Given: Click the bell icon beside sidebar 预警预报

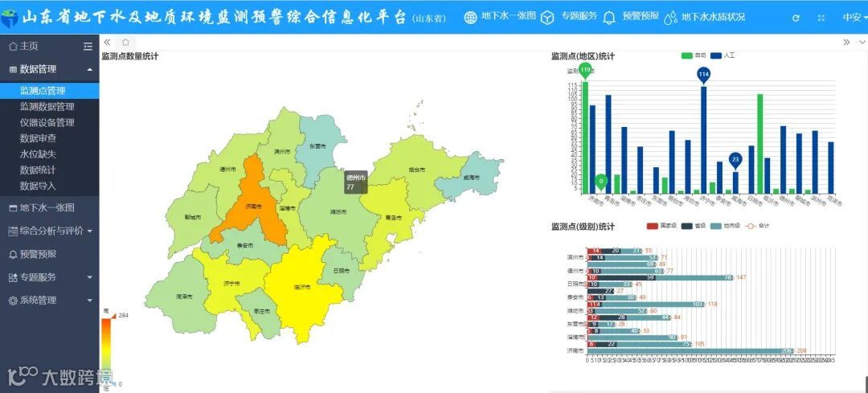Looking at the screenshot, I should click(14, 255).
